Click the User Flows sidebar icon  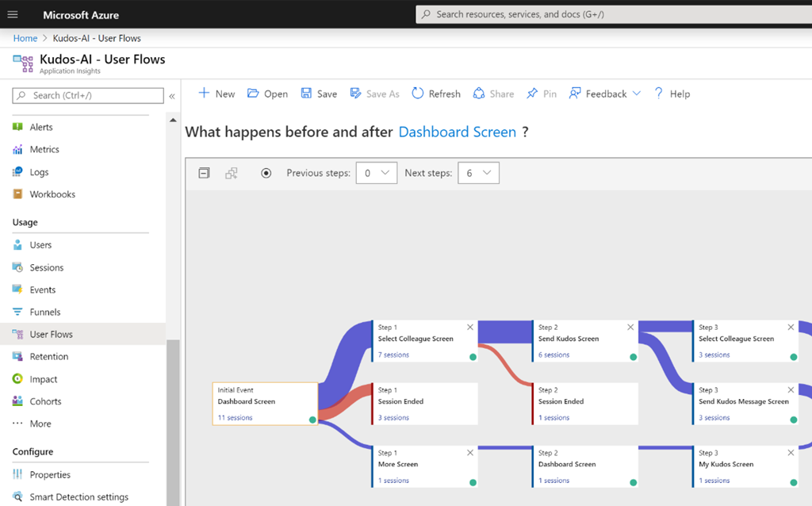17,334
